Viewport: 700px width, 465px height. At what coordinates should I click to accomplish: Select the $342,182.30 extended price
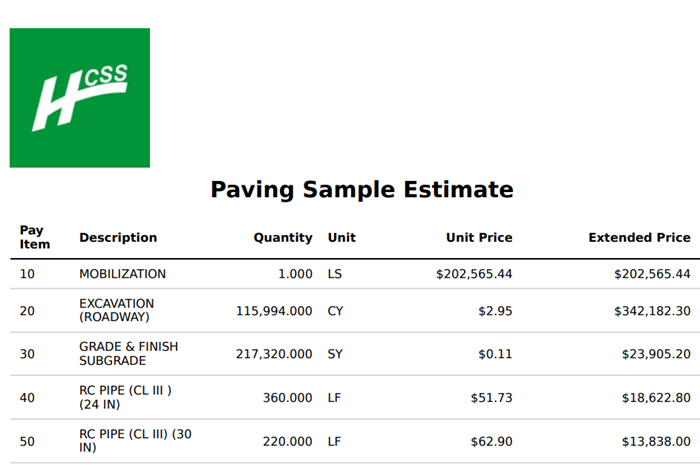[652, 311]
